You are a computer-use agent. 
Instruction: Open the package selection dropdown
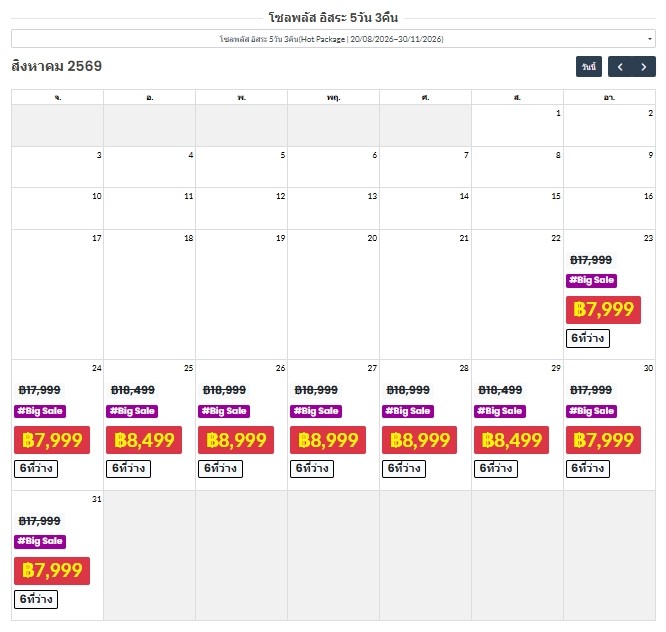[333, 39]
